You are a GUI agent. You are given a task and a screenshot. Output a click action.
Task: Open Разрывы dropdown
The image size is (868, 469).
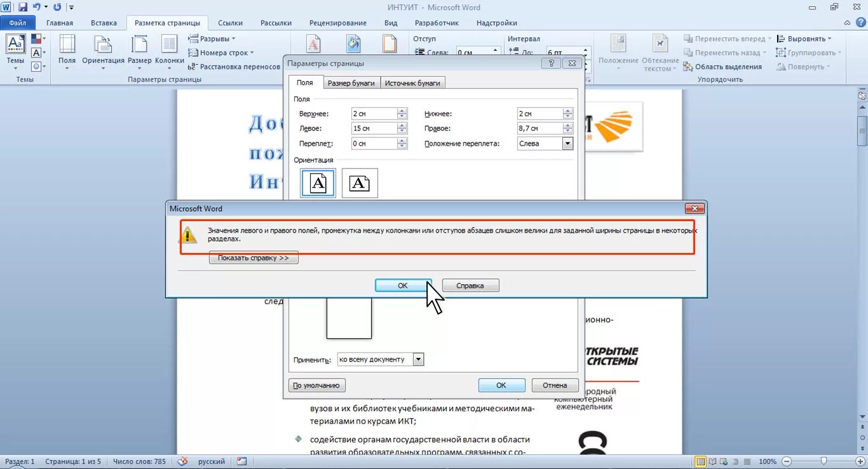212,39
